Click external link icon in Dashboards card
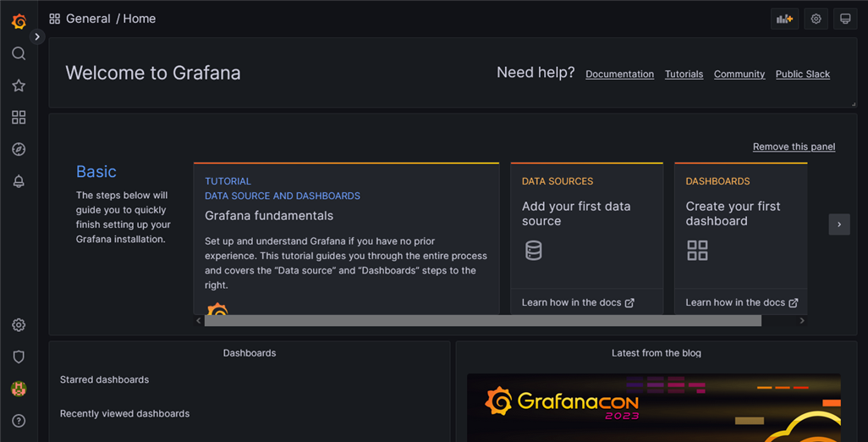868x442 pixels. coord(794,303)
